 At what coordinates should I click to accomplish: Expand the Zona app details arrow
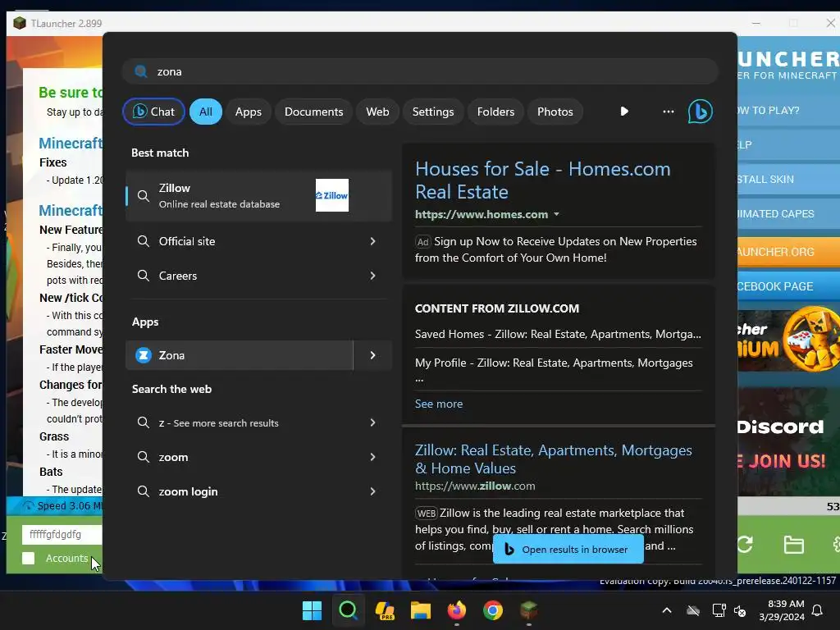(373, 355)
